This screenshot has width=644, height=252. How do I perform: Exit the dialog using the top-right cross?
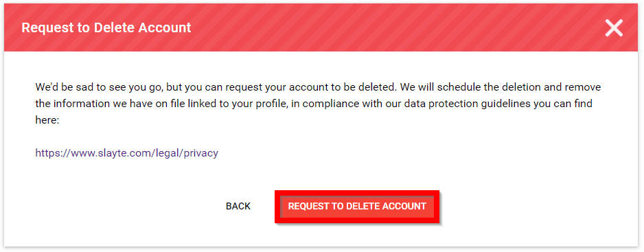click(614, 28)
